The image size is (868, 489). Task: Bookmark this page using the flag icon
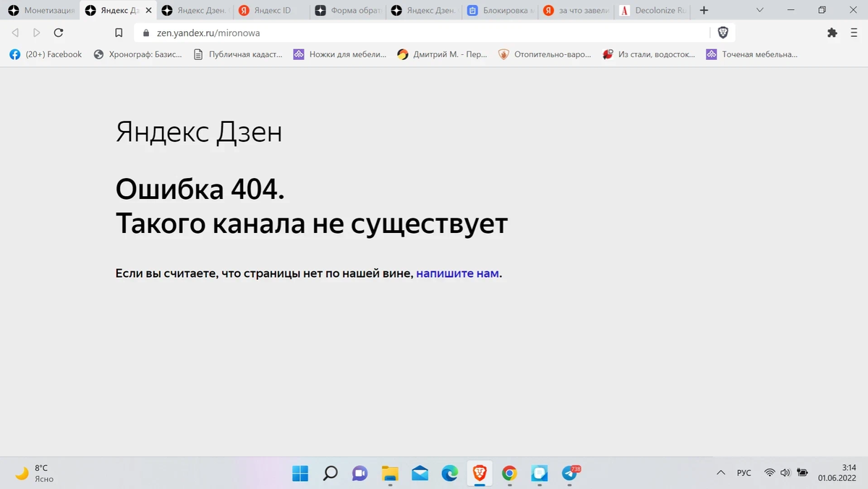click(x=119, y=33)
